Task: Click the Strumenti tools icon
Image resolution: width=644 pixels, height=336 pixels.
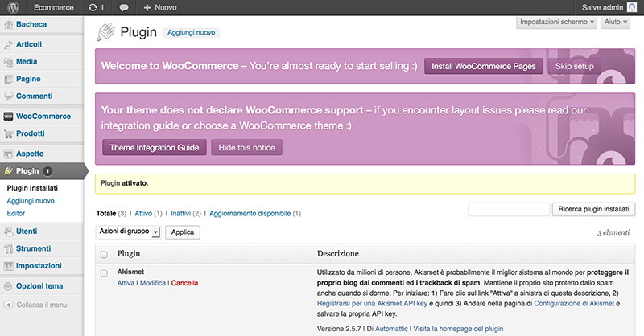Action: [8, 248]
